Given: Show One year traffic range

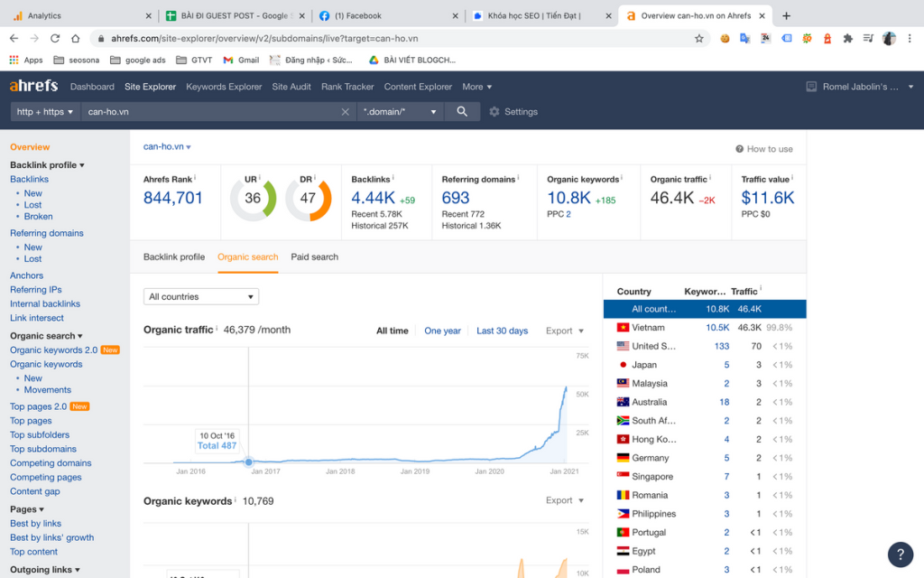Looking at the screenshot, I should pyautogui.click(x=442, y=331).
